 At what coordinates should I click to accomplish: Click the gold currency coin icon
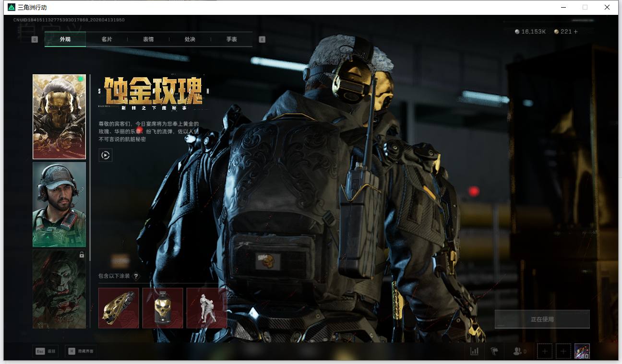click(556, 32)
